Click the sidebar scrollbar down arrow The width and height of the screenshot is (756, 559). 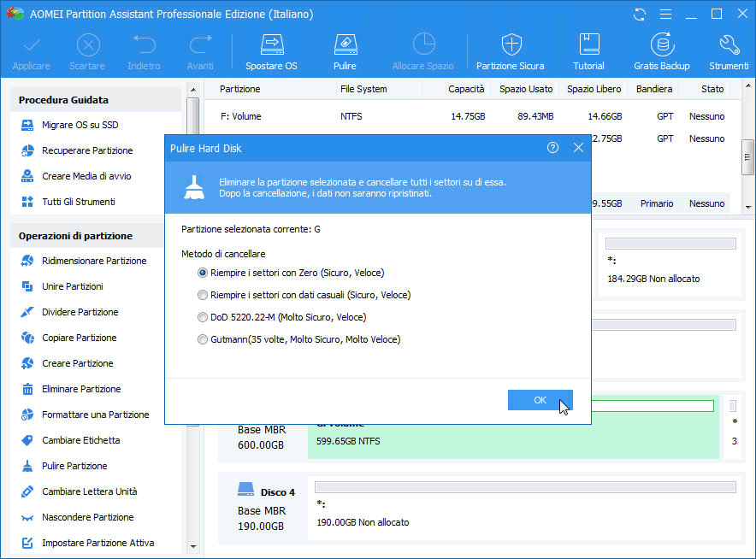[192, 546]
